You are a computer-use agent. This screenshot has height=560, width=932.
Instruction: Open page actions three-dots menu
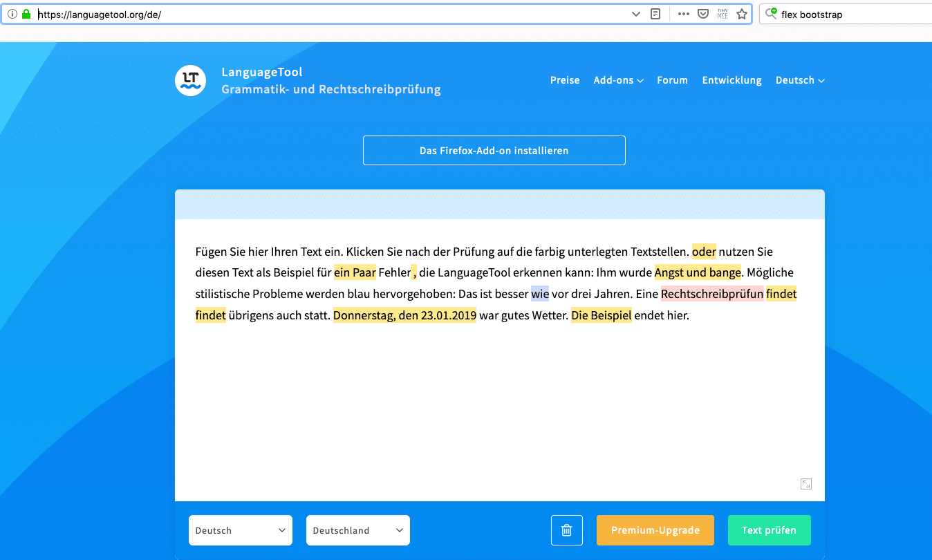click(x=684, y=14)
